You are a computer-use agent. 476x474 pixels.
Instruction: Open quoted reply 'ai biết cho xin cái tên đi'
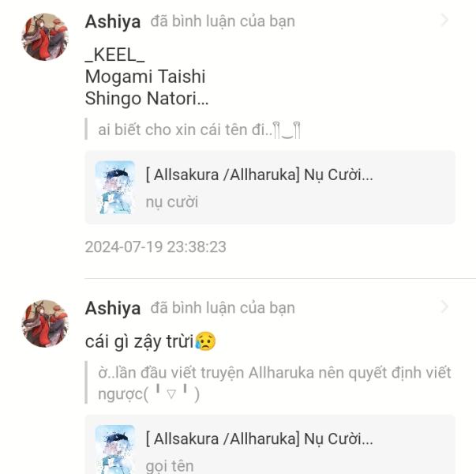coord(199,130)
